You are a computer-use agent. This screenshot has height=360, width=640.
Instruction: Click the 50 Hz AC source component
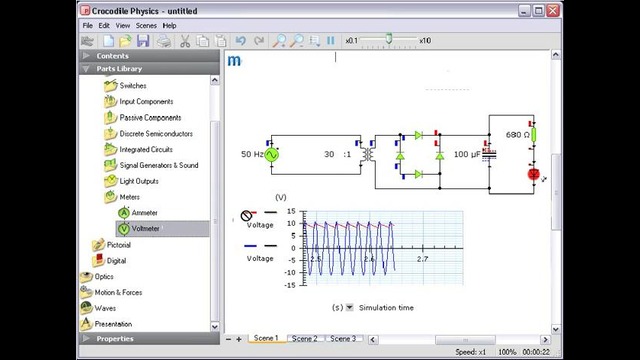271,155
